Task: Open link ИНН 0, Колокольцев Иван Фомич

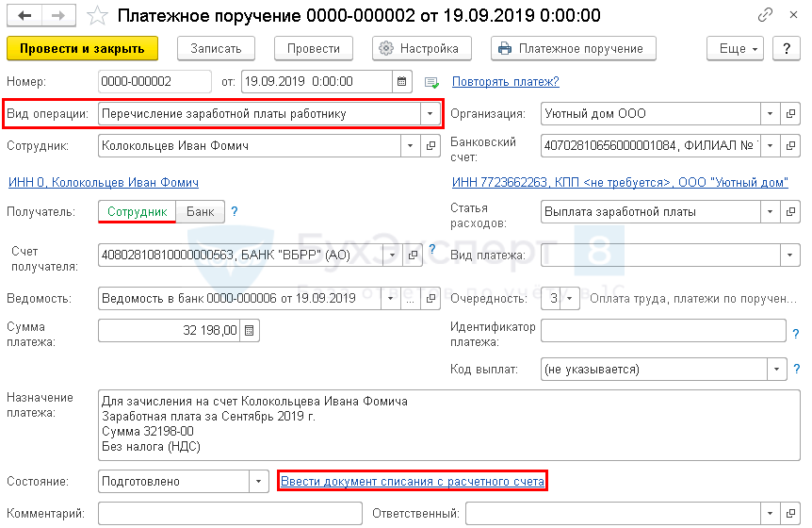Action: click(103, 182)
